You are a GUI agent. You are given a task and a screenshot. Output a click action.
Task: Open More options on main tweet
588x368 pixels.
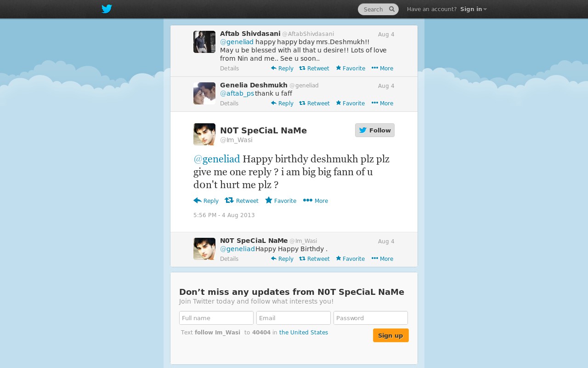[316, 201]
